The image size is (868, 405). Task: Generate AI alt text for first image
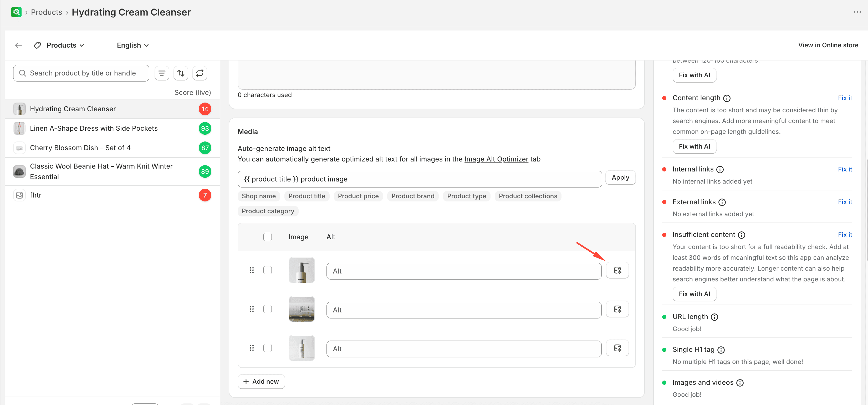pyautogui.click(x=617, y=270)
